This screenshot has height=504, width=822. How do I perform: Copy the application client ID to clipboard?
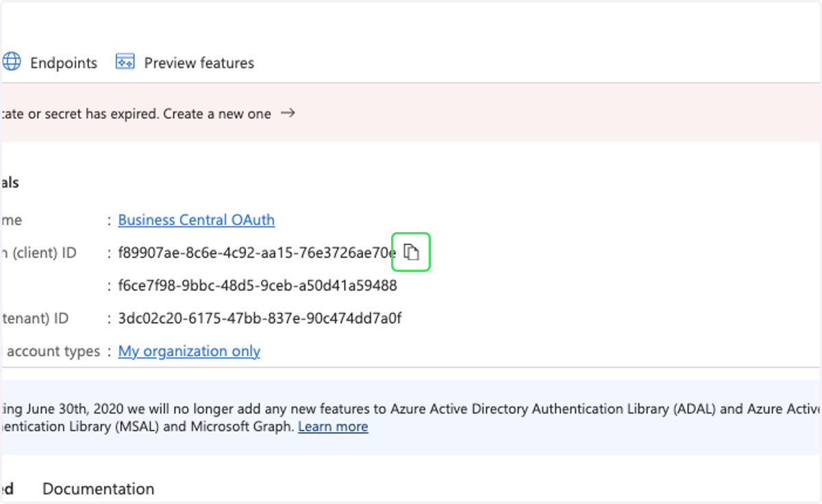click(x=411, y=252)
